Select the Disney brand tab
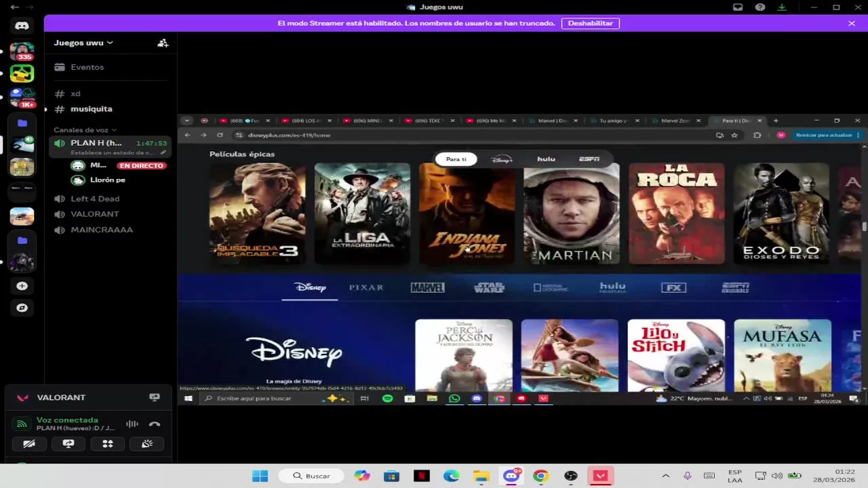Screen dimensions: 868x488 coord(310,287)
